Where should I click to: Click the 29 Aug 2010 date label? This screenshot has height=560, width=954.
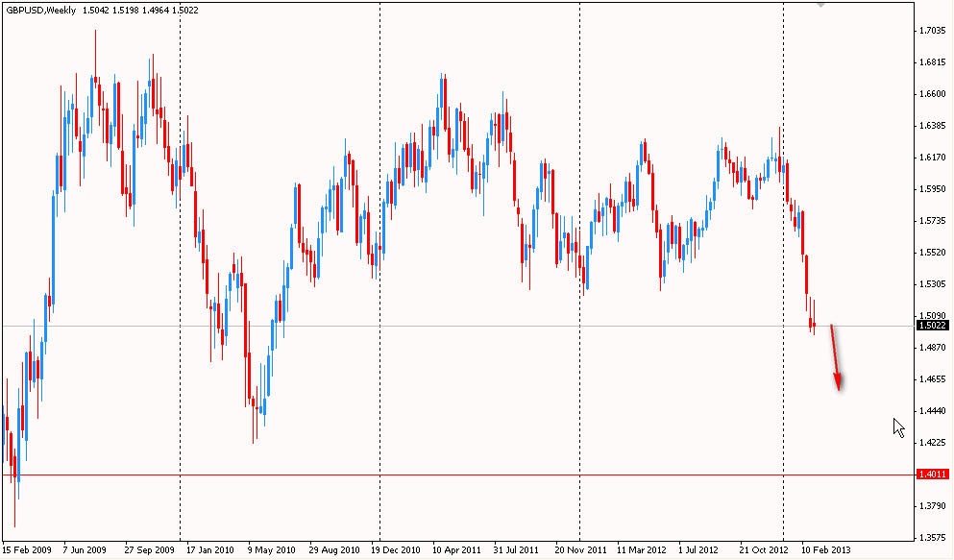(x=333, y=550)
